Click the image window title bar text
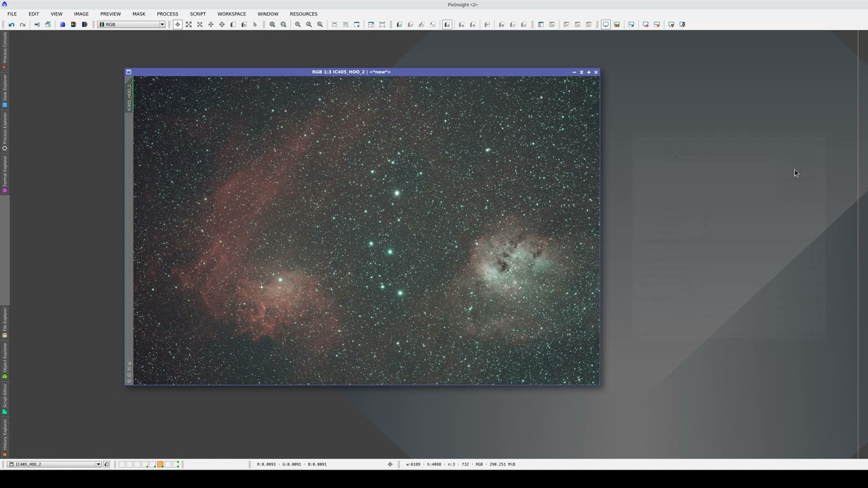 [351, 72]
